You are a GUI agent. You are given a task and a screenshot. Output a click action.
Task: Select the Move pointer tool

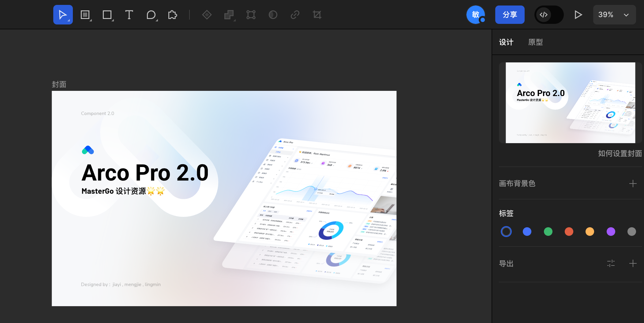tap(63, 15)
